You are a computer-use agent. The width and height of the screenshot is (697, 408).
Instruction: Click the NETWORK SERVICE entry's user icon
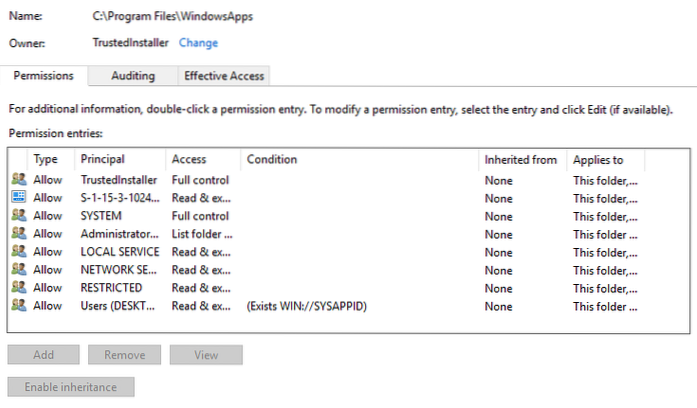point(18,270)
